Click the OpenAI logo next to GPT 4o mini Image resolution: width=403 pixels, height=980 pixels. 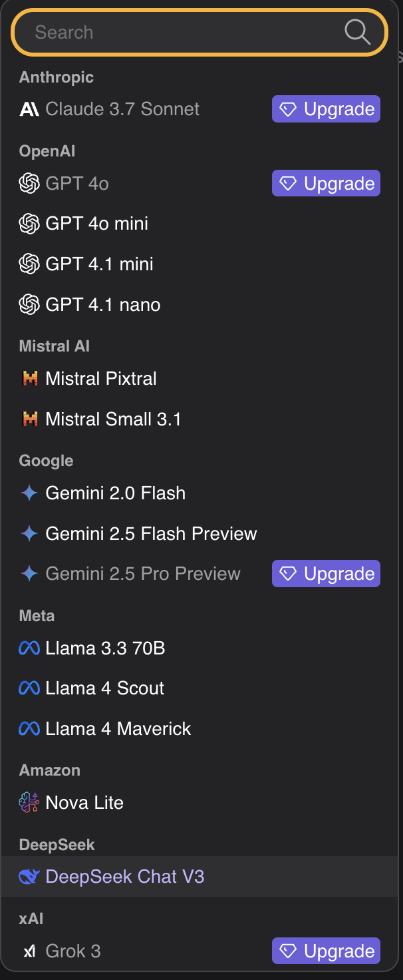(29, 224)
